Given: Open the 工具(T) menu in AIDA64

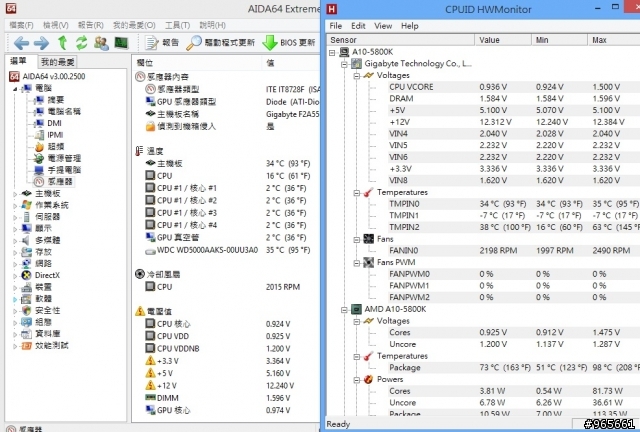Looking at the screenshot, I should tap(177, 25).
